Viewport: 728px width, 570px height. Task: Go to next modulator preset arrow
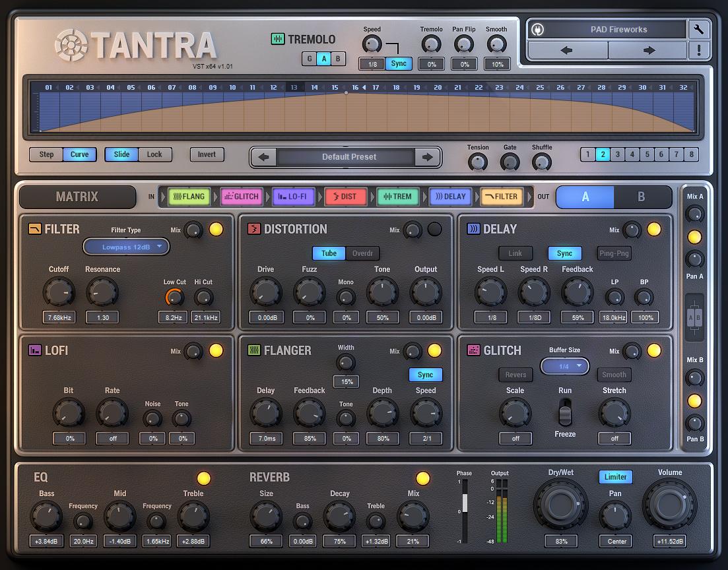pyautogui.click(x=427, y=157)
